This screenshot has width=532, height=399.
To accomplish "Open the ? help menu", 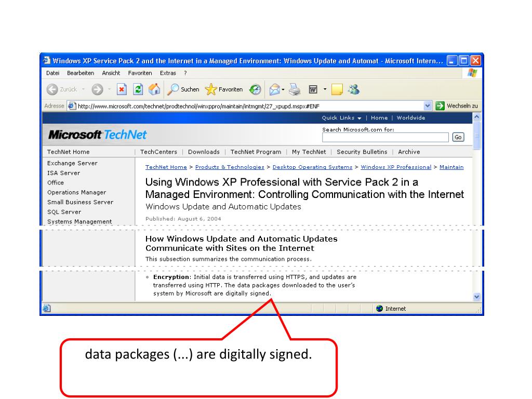I will [x=185, y=73].
